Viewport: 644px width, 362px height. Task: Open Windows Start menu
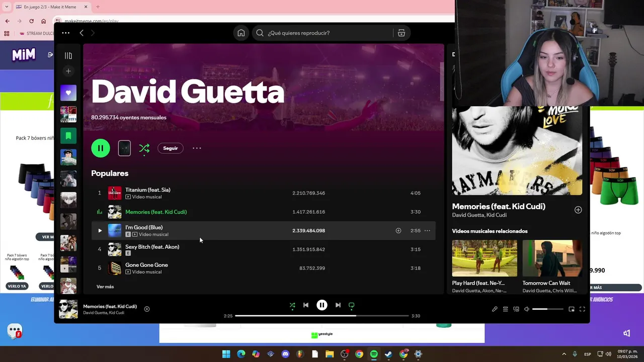click(226, 354)
